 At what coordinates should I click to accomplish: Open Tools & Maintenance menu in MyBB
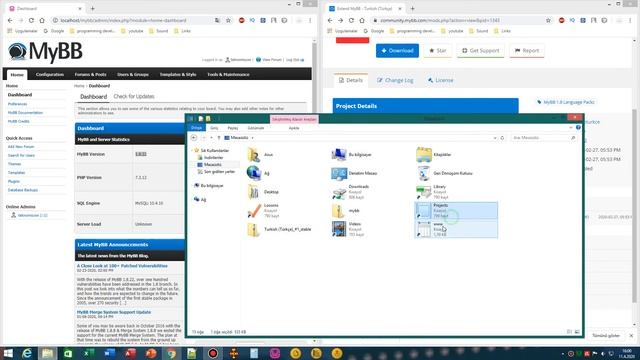[228, 74]
